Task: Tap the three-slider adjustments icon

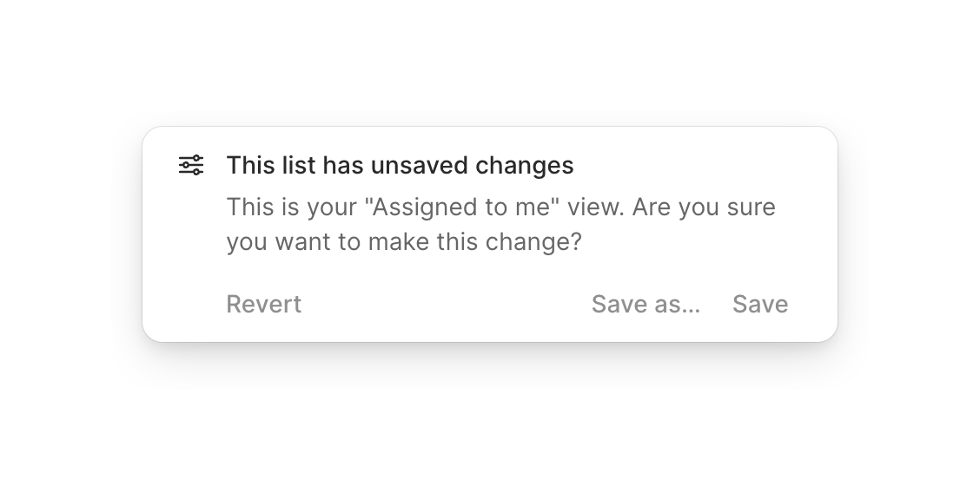Action: click(191, 165)
